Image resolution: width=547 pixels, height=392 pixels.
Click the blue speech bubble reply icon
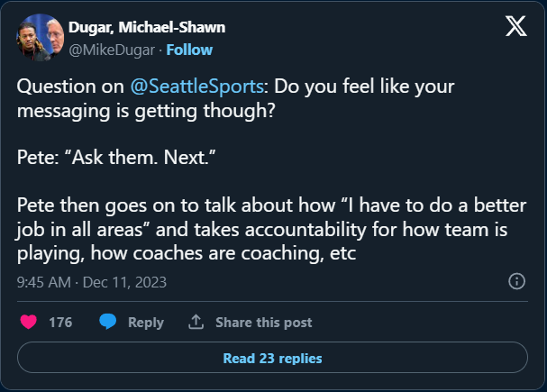pos(108,322)
